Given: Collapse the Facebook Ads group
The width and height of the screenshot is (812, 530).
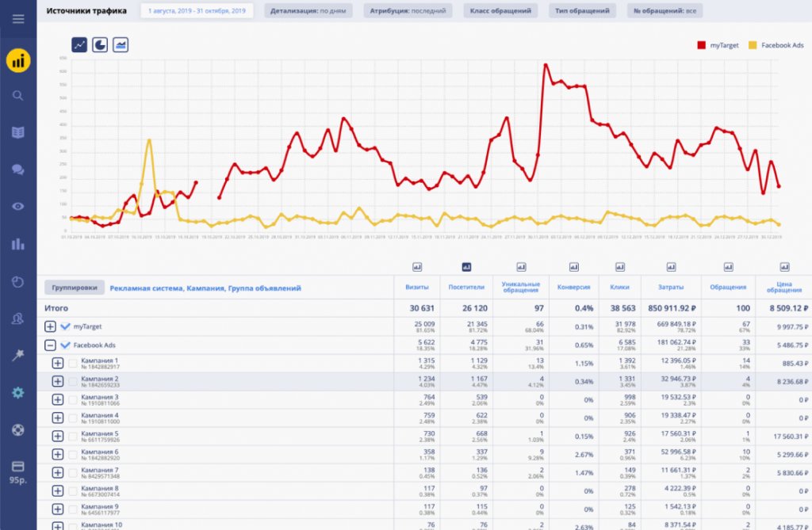Looking at the screenshot, I should click(x=50, y=345).
